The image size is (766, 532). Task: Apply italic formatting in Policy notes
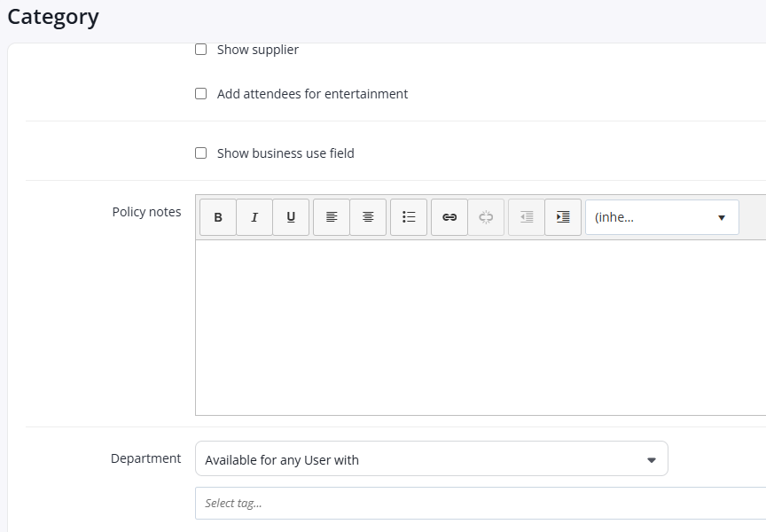pyautogui.click(x=254, y=217)
